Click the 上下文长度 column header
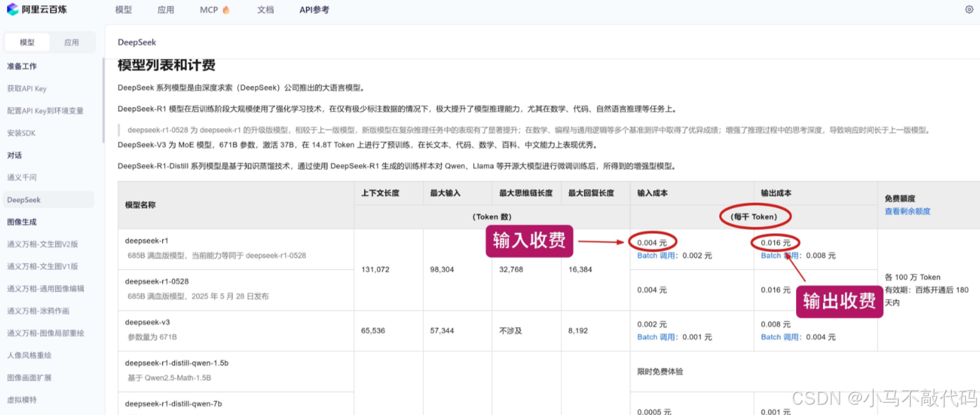Viewport: 980px width, 415px height. pos(380,193)
